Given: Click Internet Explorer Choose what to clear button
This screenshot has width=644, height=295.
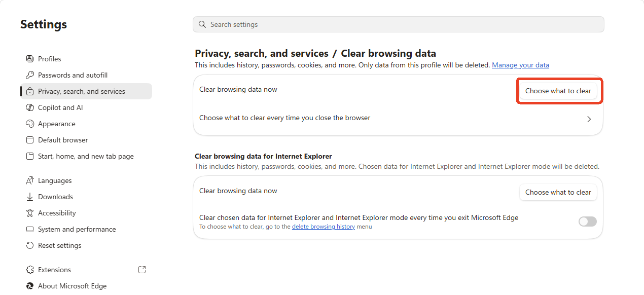Looking at the screenshot, I should pyautogui.click(x=558, y=192).
